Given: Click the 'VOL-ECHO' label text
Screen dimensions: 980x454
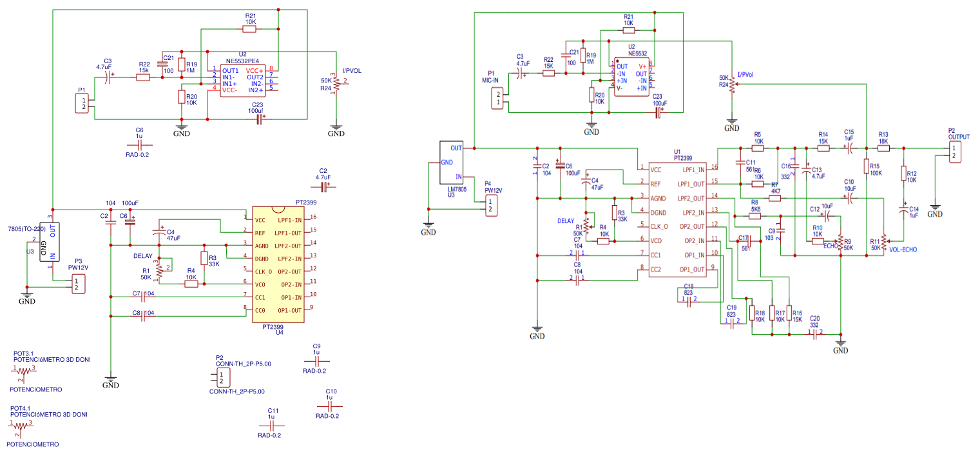Looking at the screenshot, I should pyautogui.click(x=905, y=249).
